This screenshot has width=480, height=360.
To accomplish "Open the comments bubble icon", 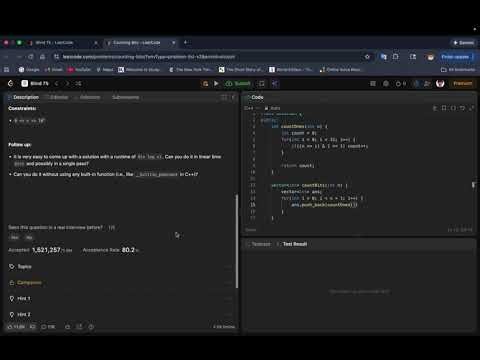I will [48, 327].
